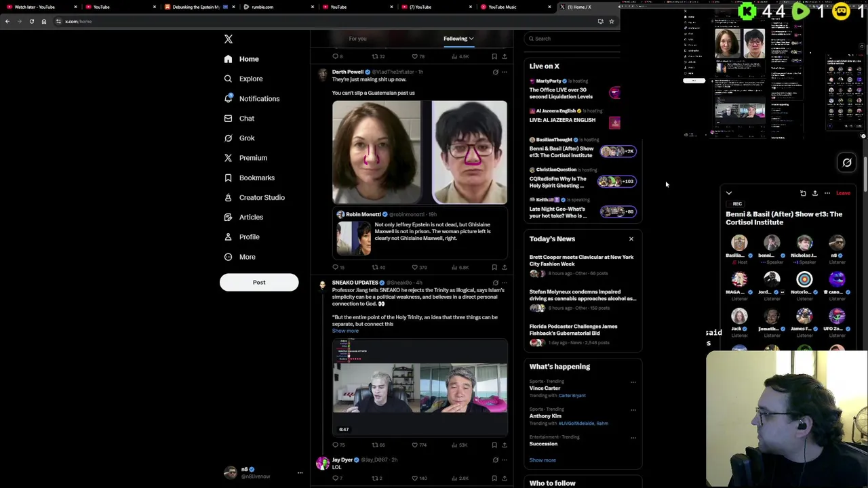Viewport: 868px width, 488px height.
Task: Open the Bookmarks icon in the sidebar
Action: pyautogui.click(x=228, y=178)
